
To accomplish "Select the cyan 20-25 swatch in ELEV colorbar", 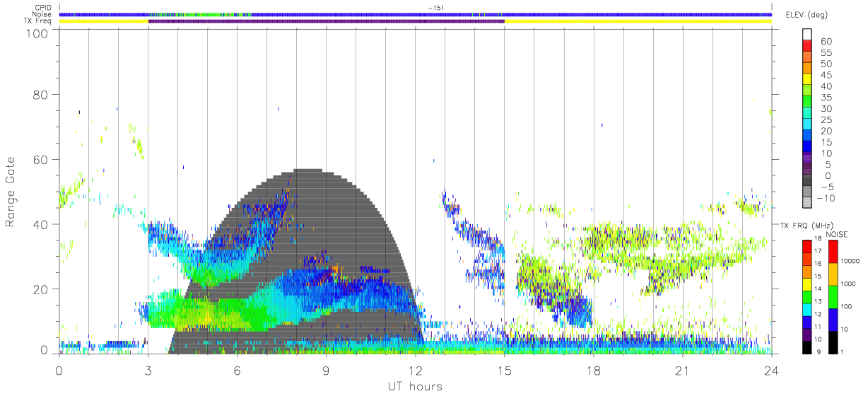I will coord(807,125).
